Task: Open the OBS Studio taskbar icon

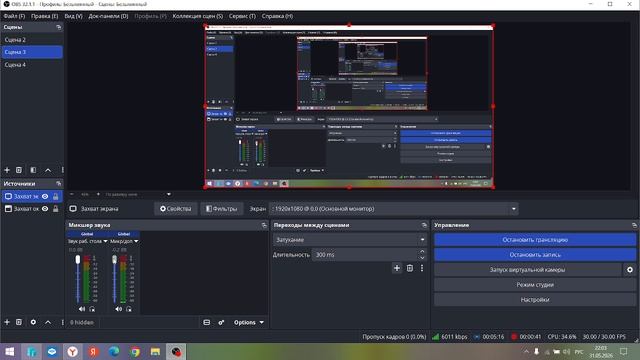Action: (x=176, y=351)
